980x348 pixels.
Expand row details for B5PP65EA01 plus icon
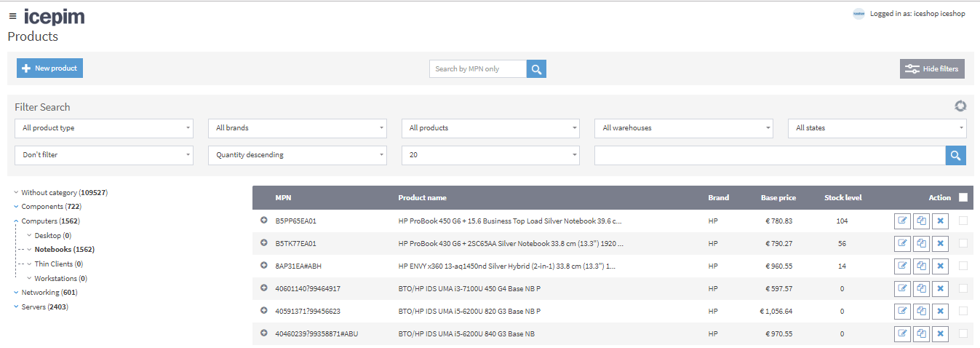click(263, 221)
